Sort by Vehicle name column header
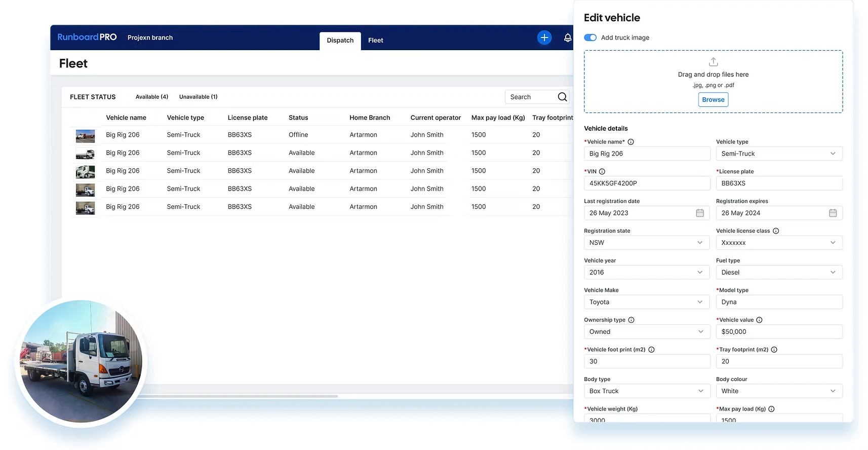The width and height of the screenshot is (868, 450). coord(126,118)
